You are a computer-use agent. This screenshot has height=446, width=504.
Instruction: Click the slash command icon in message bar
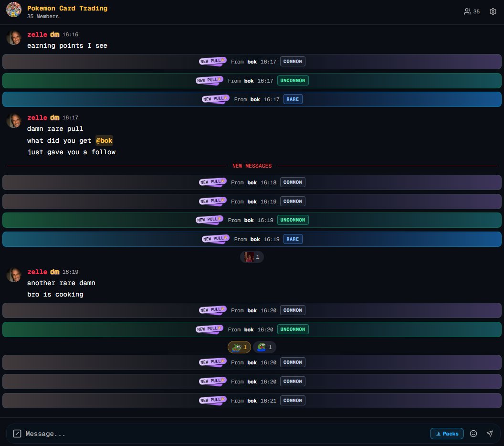tap(17, 434)
